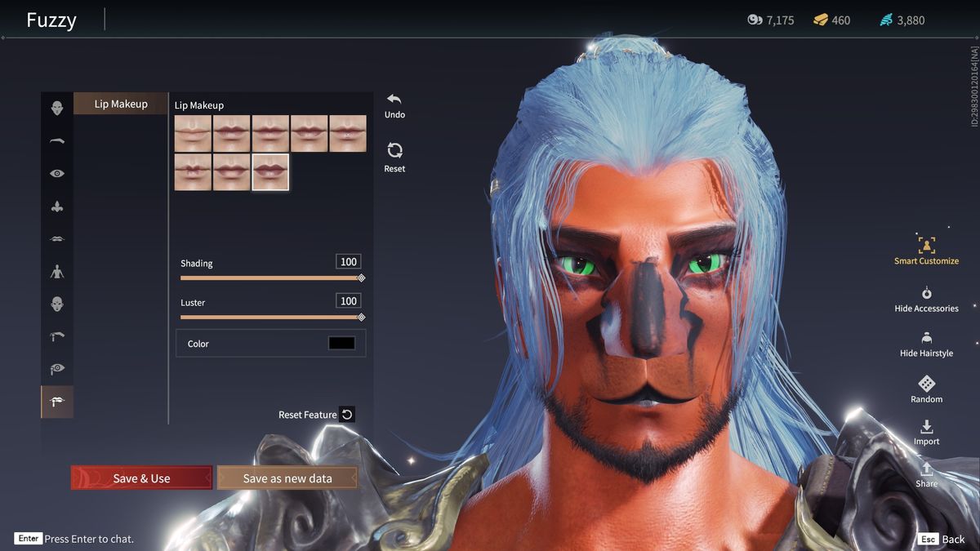Image resolution: width=980 pixels, height=551 pixels.
Task: Select the Mouth customization icon
Action: (56, 238)
